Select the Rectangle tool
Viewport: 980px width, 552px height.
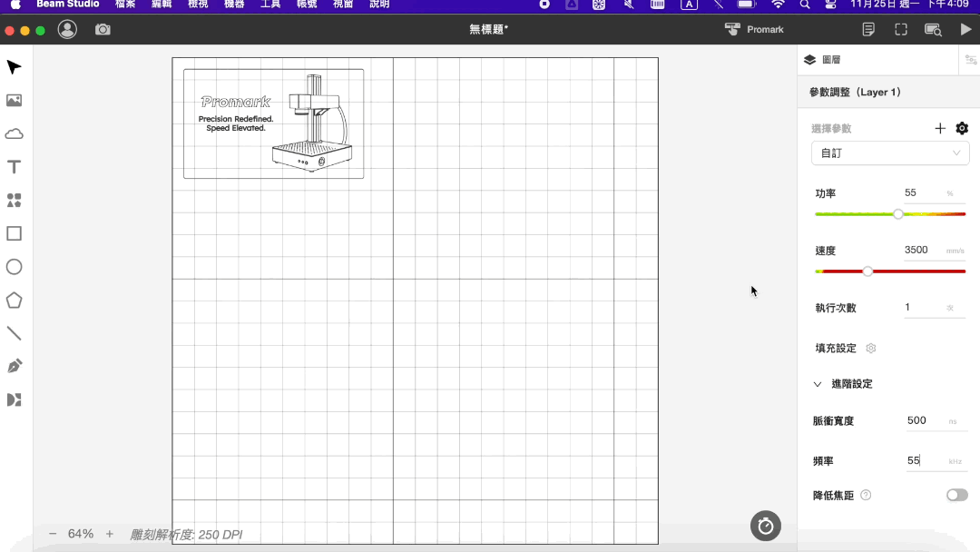pos(14,234)
